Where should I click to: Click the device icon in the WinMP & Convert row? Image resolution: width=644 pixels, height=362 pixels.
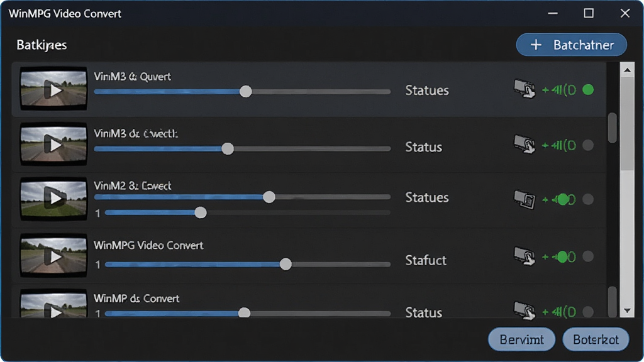(525, 310)
